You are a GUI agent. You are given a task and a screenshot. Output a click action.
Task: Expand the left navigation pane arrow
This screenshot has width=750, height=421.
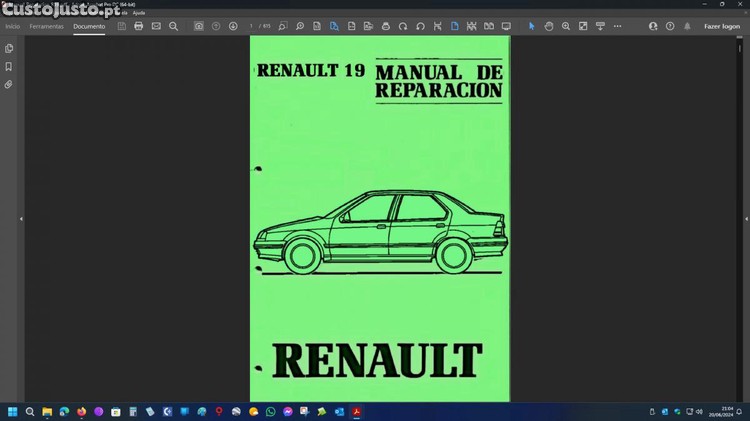click(x=21, y=218)
